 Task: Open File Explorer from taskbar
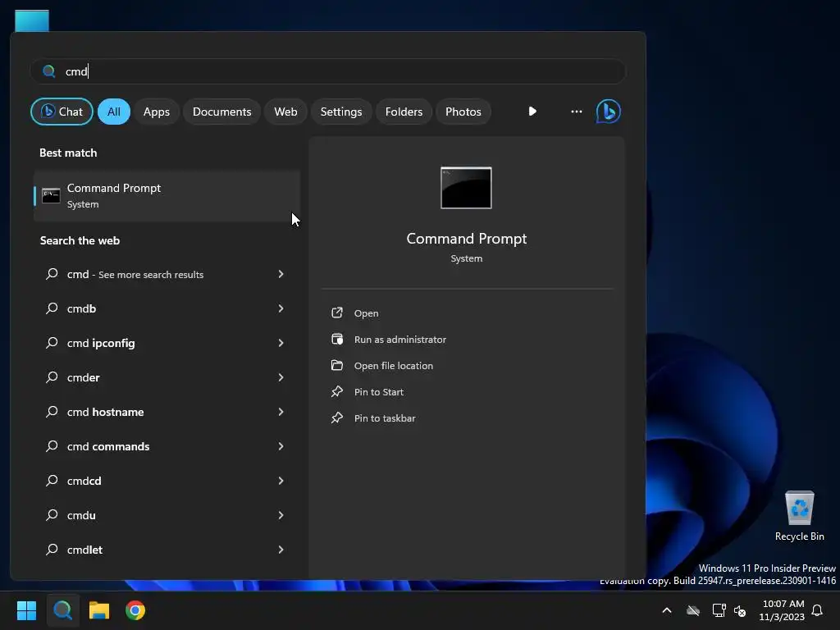pyautogui.click(x=99, y=610)
